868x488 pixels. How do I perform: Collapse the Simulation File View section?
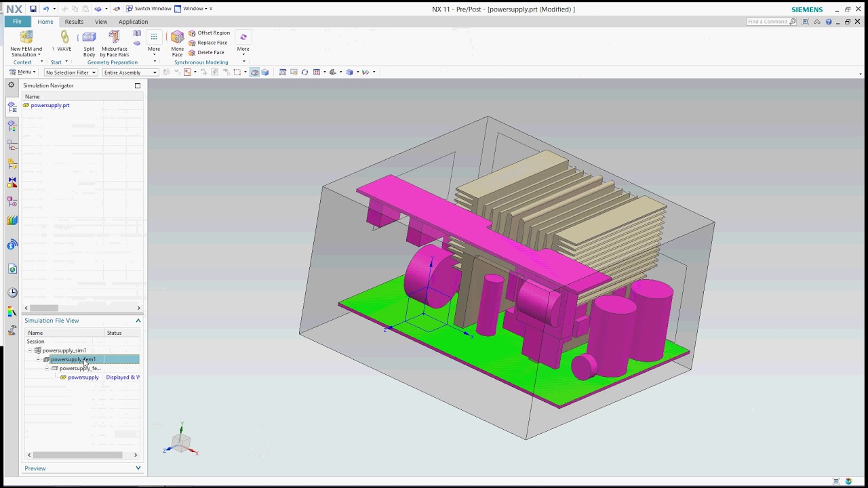coord(138,321)
